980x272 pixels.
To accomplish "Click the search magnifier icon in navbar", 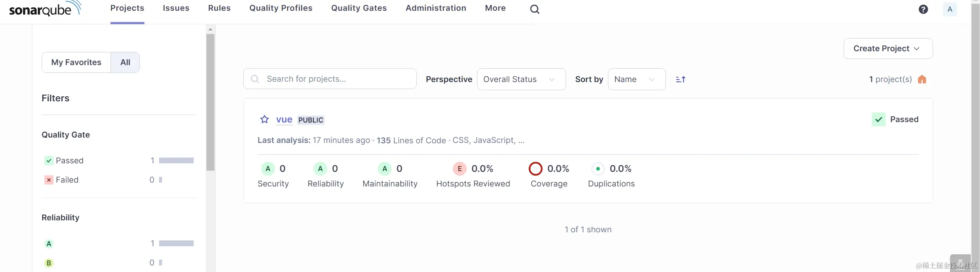I will coord(534,9).
